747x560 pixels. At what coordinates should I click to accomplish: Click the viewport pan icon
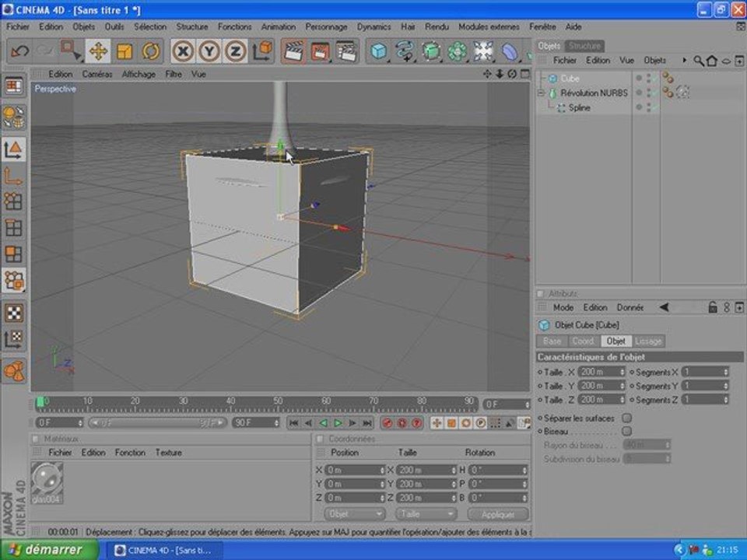coord(487,74)
